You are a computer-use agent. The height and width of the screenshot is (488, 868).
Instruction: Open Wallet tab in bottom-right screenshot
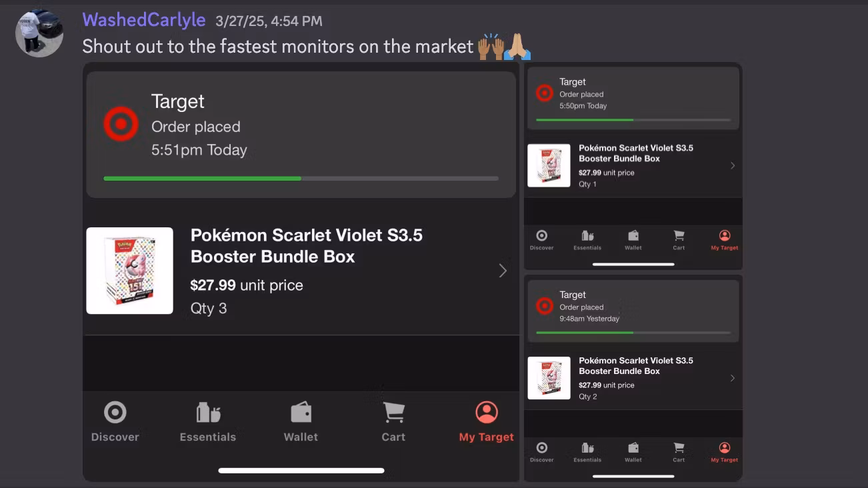[633, 452]
